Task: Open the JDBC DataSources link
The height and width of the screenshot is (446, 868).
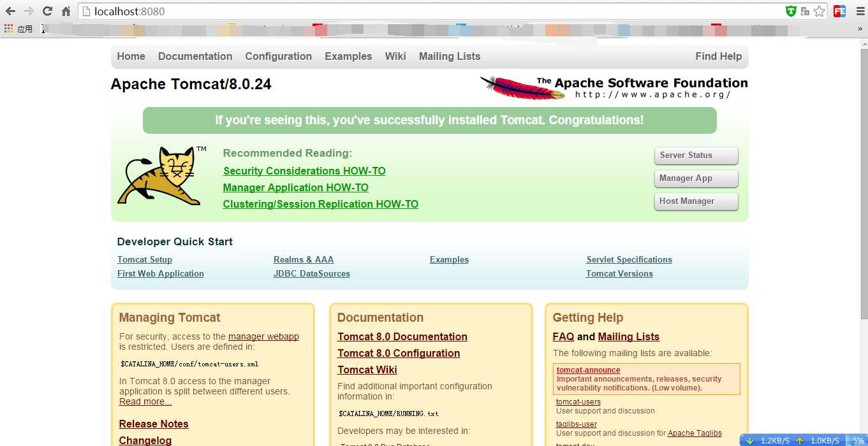Action: (x=312, y=273)
